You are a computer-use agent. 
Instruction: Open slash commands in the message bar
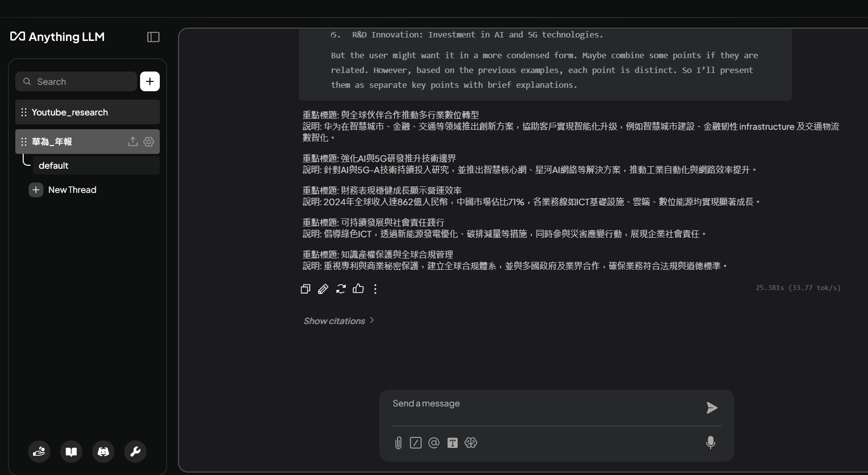(416, 442)
